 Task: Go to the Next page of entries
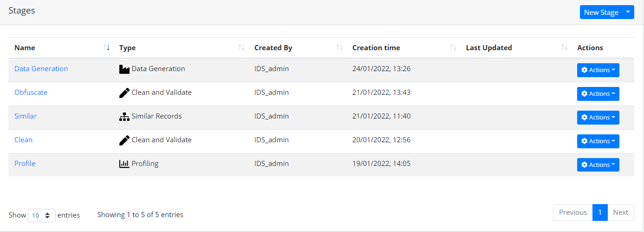[621, 212]
